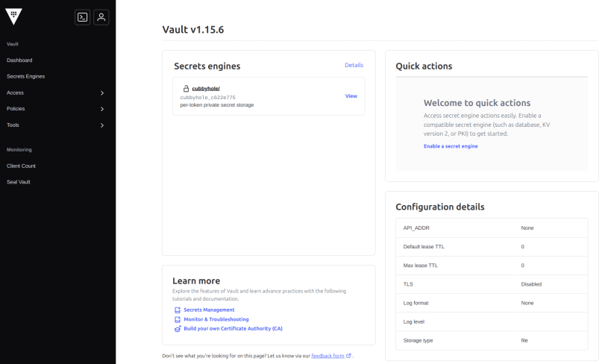The image size is (611, 364).
Task: Click Enable a secret engine link
Action: pos(451,146)
